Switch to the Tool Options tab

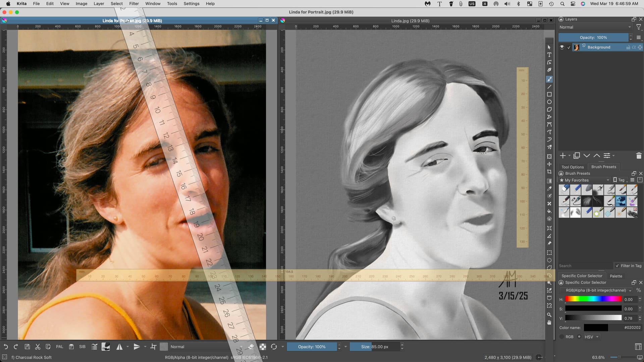coord(573,167)
